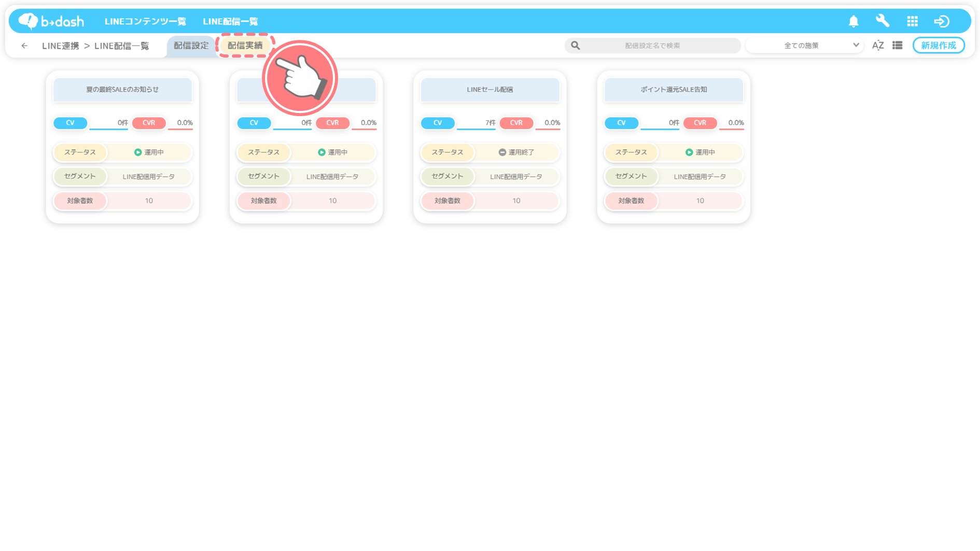Click the 運用中 status in 夏の最終SALEのお知らせ card
Image resolution: width=980 pixels, height=551 pixels.
click(149, 152)
